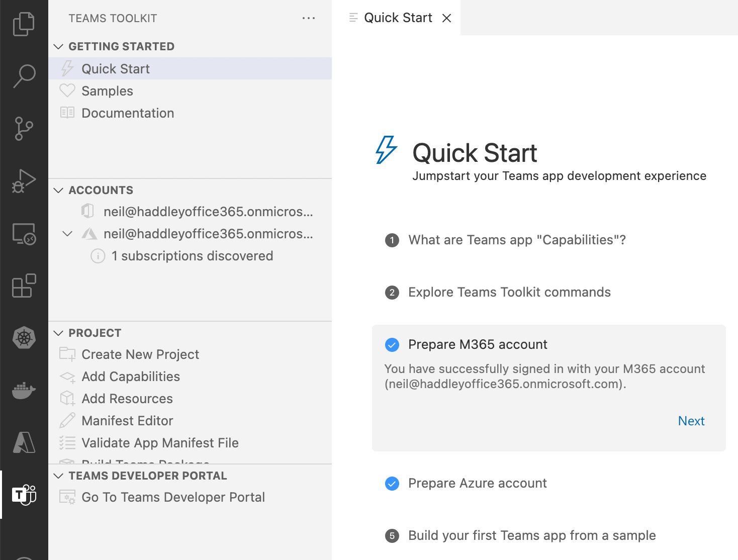Switch to the Quick Start editor tab
This screenshot has height=560, width=738.
point(398,18)
